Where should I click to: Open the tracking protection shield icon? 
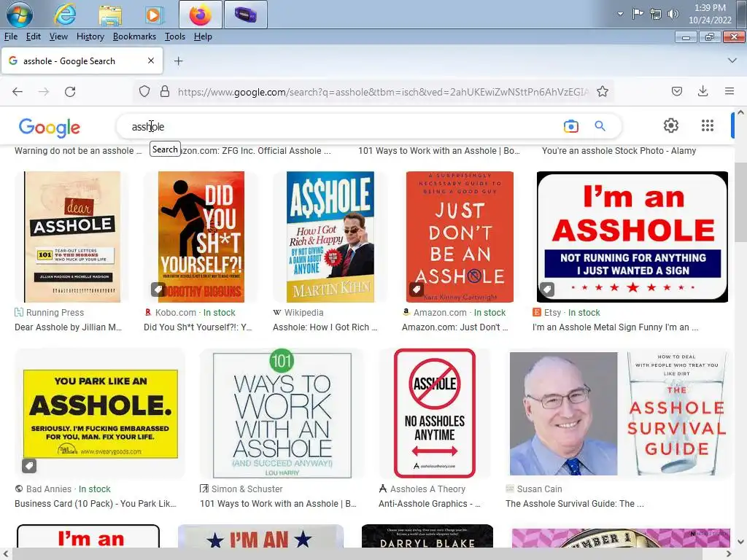pos(144,91)
